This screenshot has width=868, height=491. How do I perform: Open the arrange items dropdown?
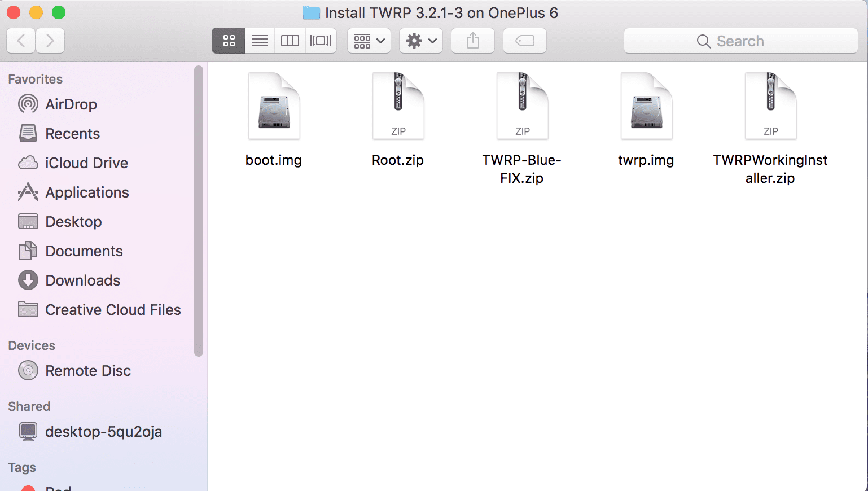[369, 41]
